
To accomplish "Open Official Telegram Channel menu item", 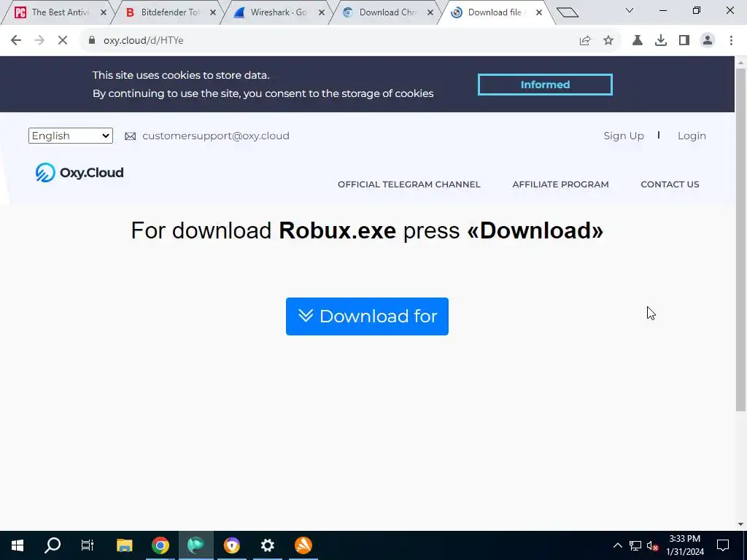I will click(409, 184).
